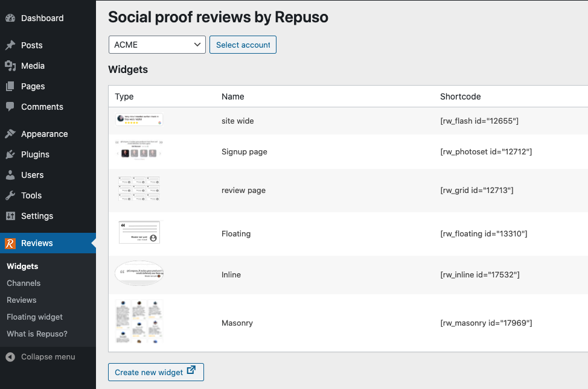The image size is (588, 389).
Task: Click the Users person icon
Action: click(10, 175)
